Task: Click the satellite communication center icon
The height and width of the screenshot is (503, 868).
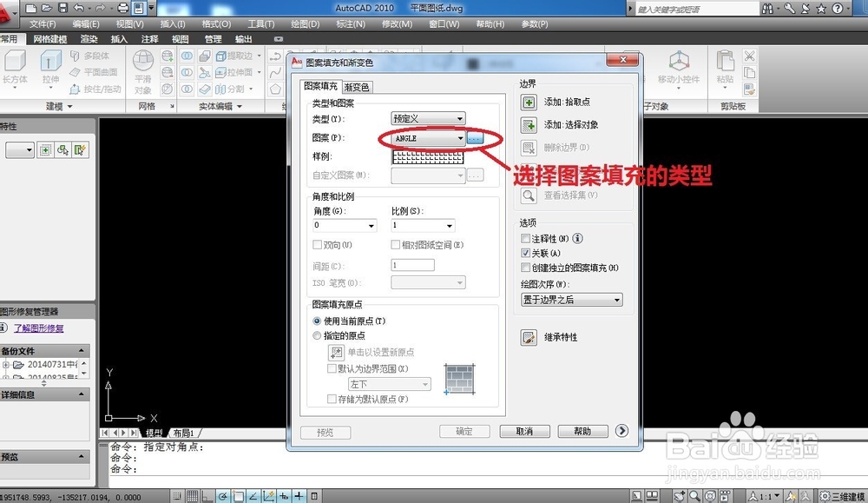Action: pyautogui.click(x=806, y=9)
